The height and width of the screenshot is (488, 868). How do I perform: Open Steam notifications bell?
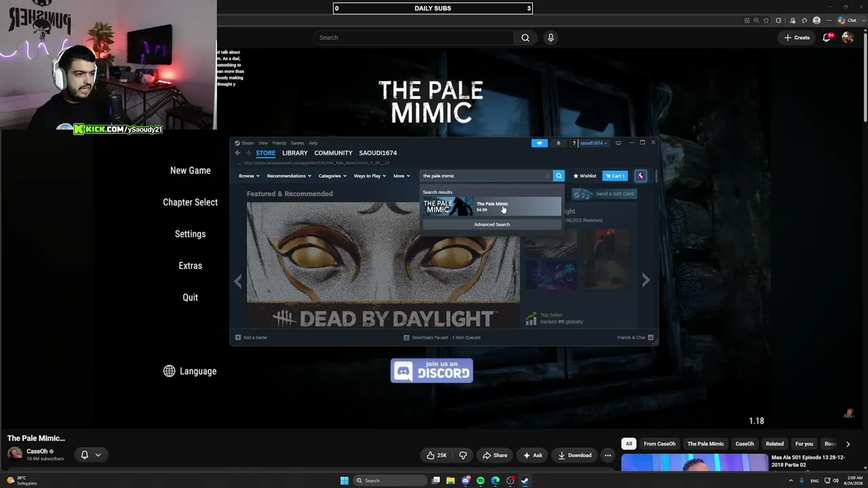click(x=559, y=143)
